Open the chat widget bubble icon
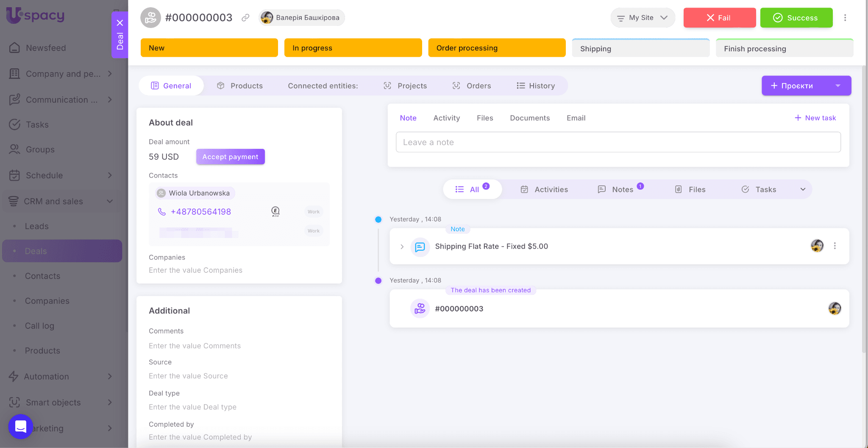Image resolution: width=868 pixels, height=448 pixels. (20, 426)
